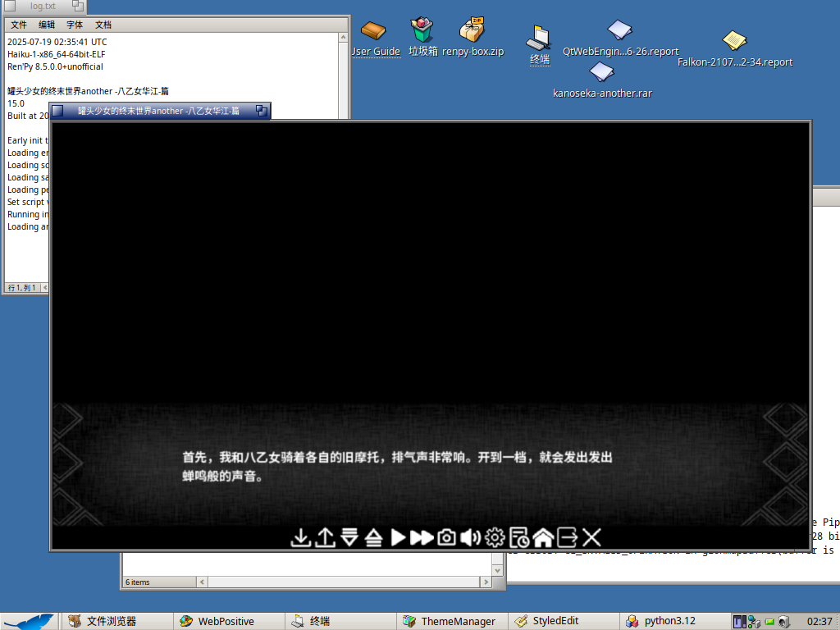
Task: Click scroll-up arrow in log.txt window
Action: (x=344, y=38)
